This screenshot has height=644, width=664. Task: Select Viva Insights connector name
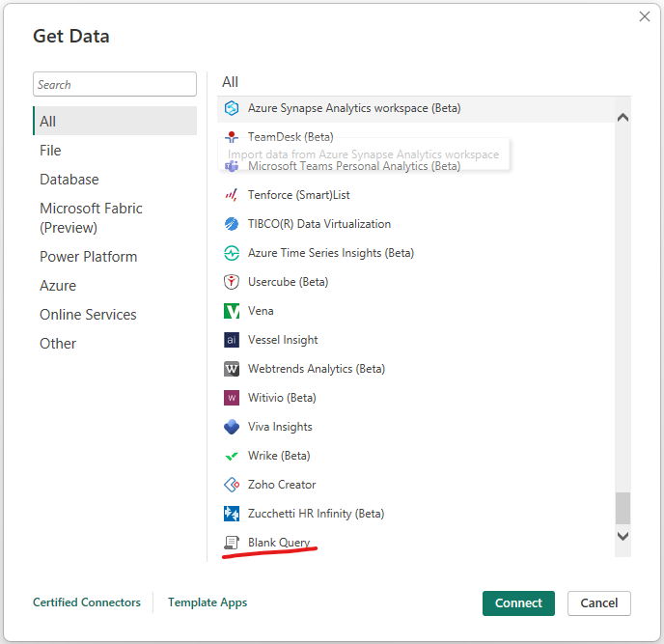coord(280,427)
